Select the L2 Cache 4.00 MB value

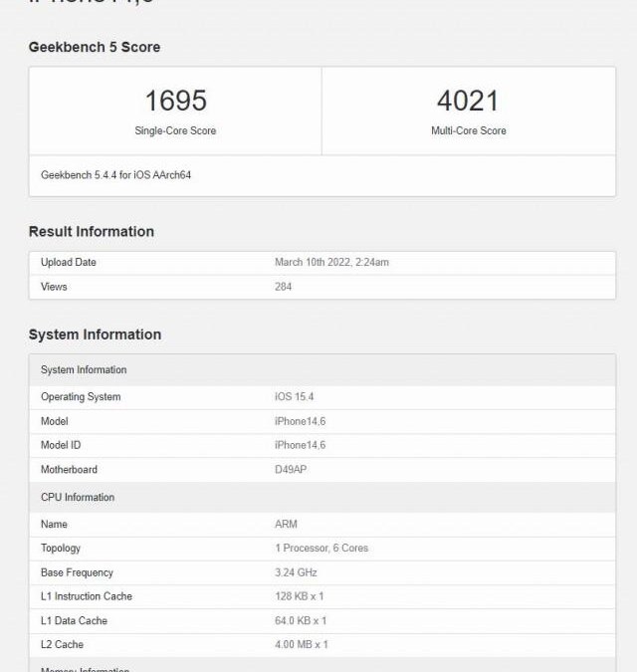[x=301, y=645]
